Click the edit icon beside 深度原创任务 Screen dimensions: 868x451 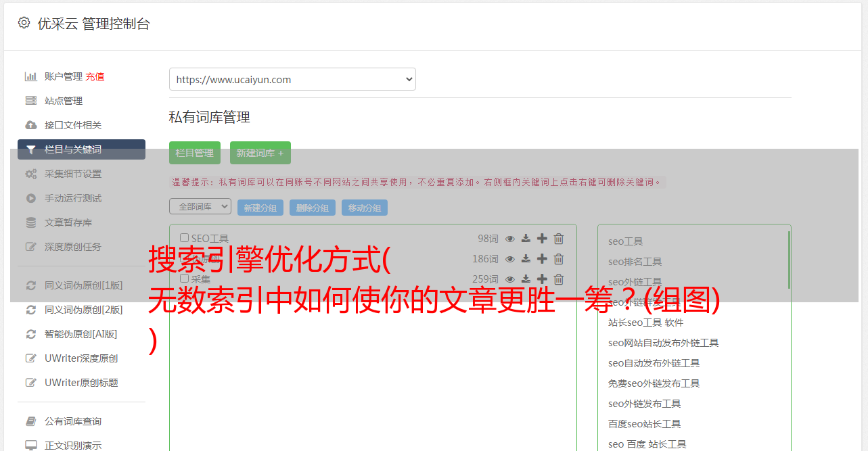pos(30,247)
